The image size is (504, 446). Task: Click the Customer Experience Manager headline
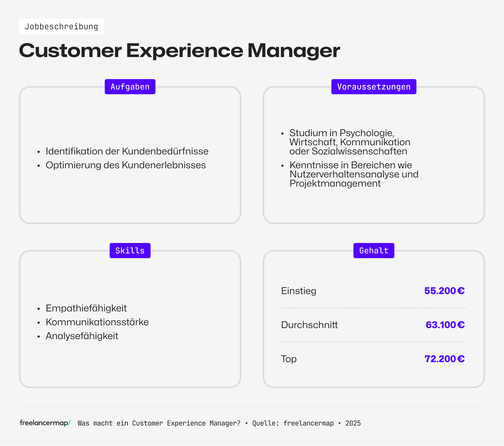pyautogui.click(x=179, y=50)
